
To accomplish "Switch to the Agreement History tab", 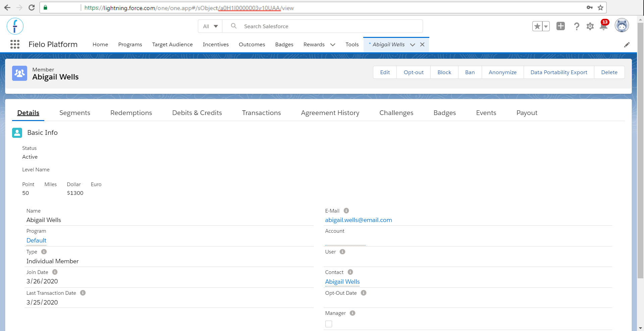I will [x=330, y=113].
